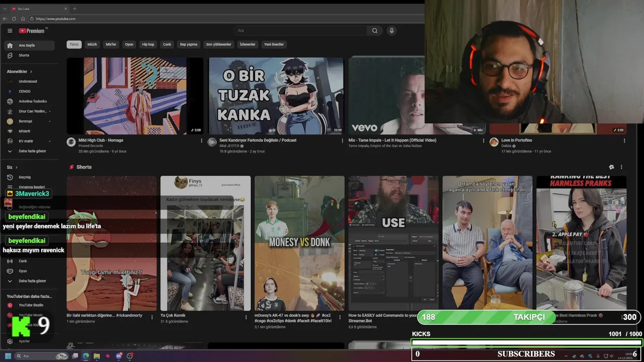Open Shorts shelf settings icon
This screenshot has width=644, height=362.
611,167
